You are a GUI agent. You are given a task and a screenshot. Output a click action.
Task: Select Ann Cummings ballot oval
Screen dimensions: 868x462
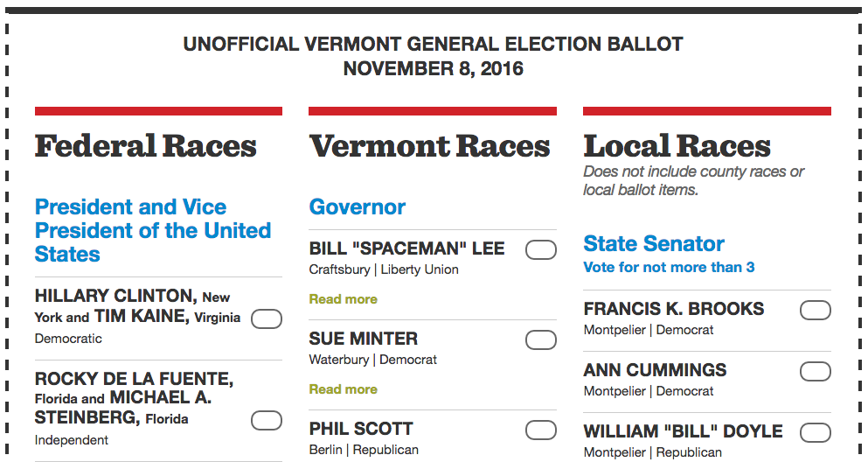coord(816,371)
